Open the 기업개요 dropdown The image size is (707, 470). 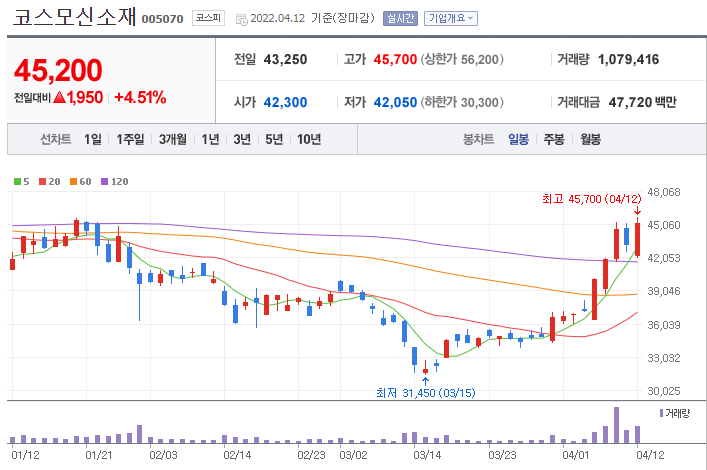[x=450, y=18]
